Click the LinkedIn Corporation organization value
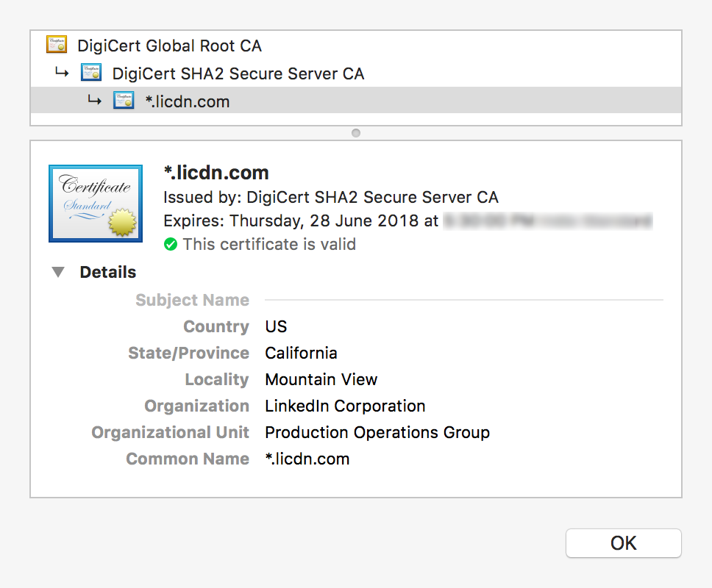 [345, 406]
